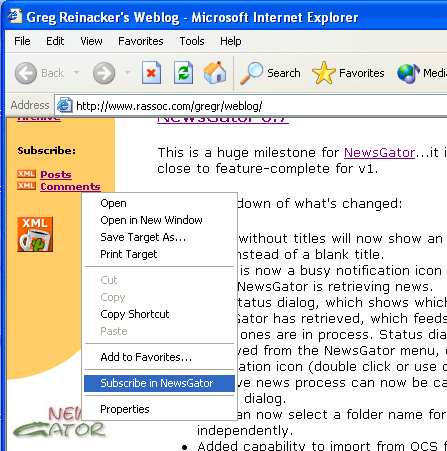Open the Favorites menu in menu bar

(141, 41)
